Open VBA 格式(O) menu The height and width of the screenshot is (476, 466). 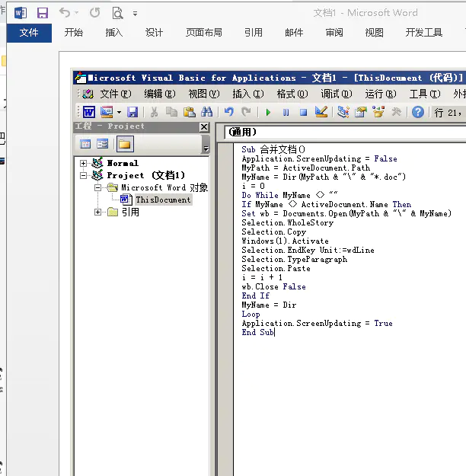click(292, 94)
